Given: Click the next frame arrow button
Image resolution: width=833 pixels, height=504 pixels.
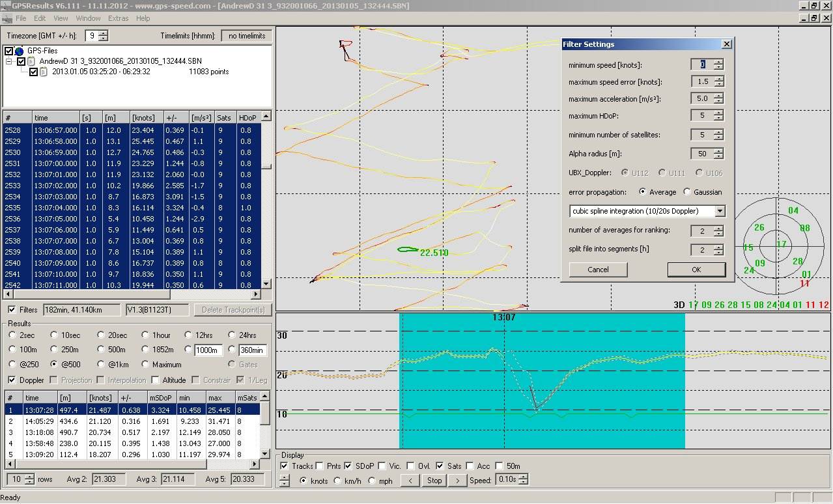Looking at the screenshot, I should (x=458, y=481).
